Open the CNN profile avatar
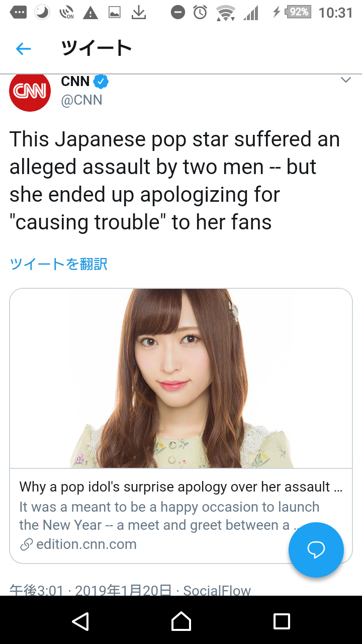The image size is (362, 644). pyautogui.click(x=30, y=92)
